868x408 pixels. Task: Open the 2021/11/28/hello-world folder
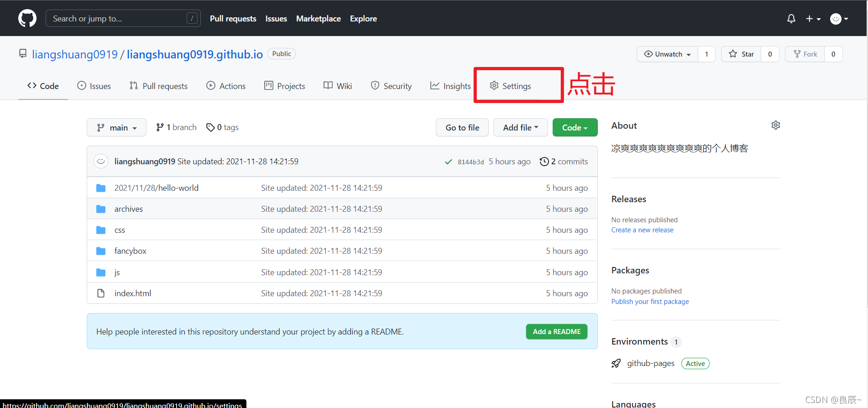click(157, 188)
